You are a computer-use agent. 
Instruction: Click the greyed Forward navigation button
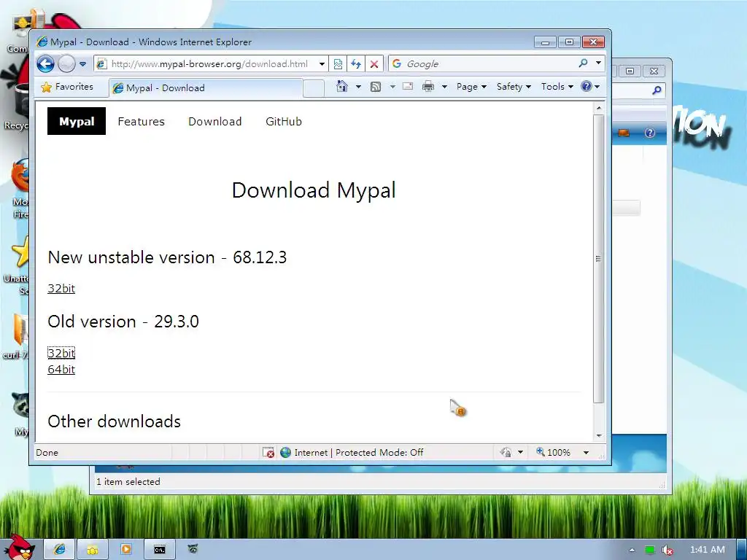click(66, 63)
